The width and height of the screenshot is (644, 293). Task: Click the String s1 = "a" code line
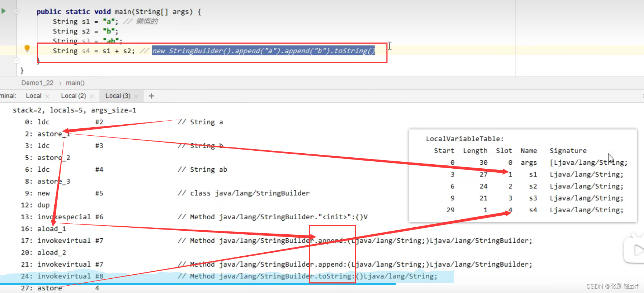[85, 21]
